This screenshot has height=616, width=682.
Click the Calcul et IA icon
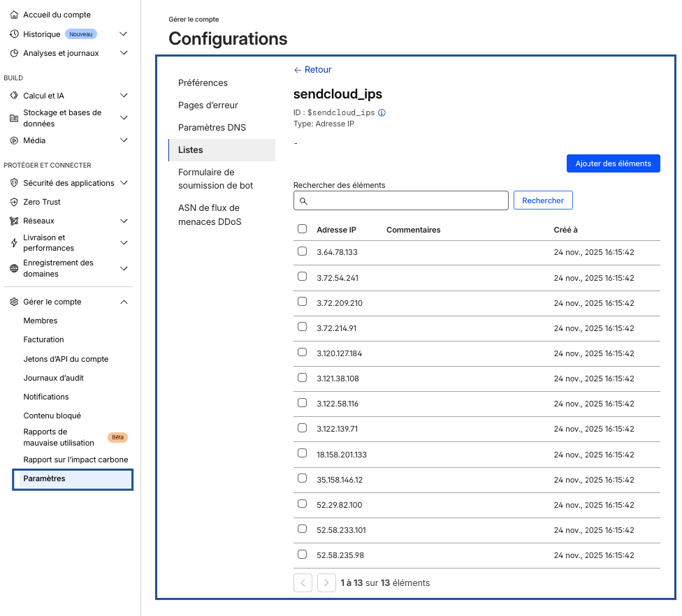tap(14, 95)
